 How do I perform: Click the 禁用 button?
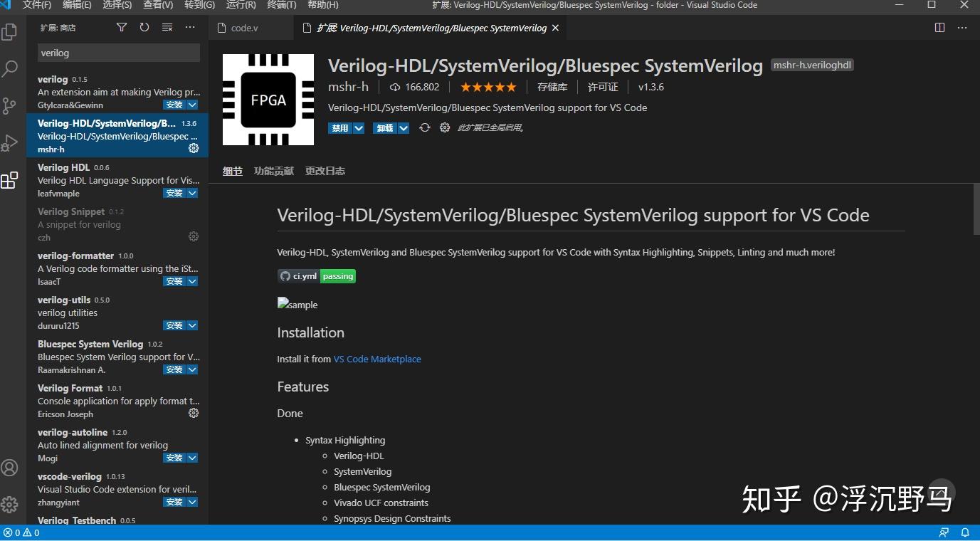pyautogui.click(x=339, y=127)
